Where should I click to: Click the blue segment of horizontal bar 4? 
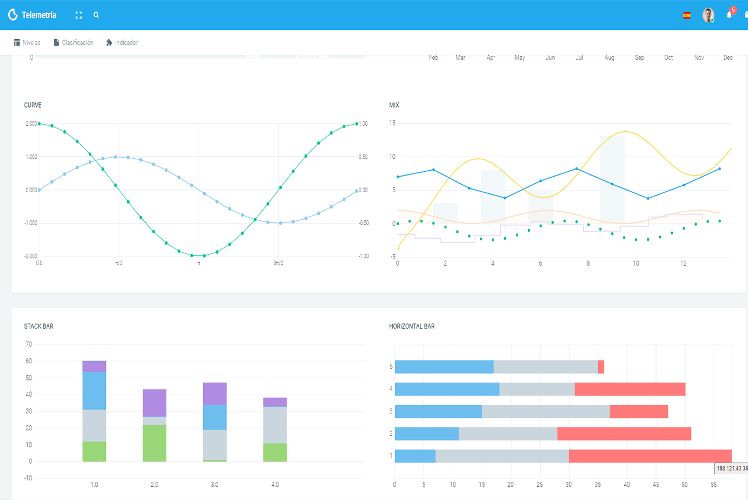446,389
